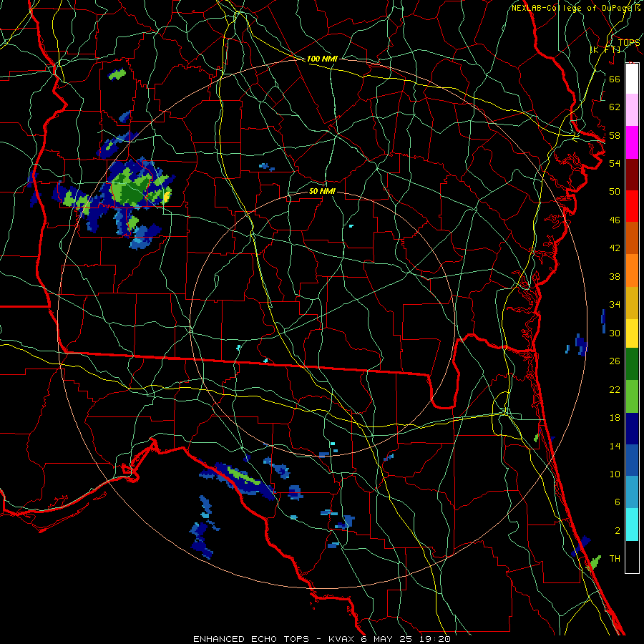Click the '50' legend value
This screenshot has height=644, width=644.
615,191
